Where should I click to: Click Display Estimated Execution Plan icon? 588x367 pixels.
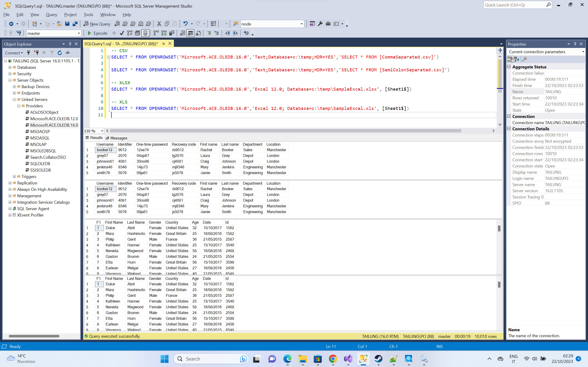(x=130, y=33)
